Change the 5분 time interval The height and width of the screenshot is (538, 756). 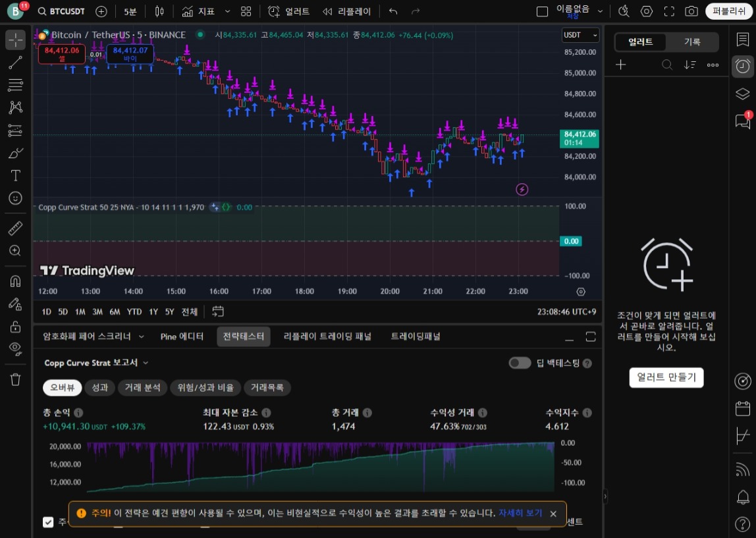130,12
